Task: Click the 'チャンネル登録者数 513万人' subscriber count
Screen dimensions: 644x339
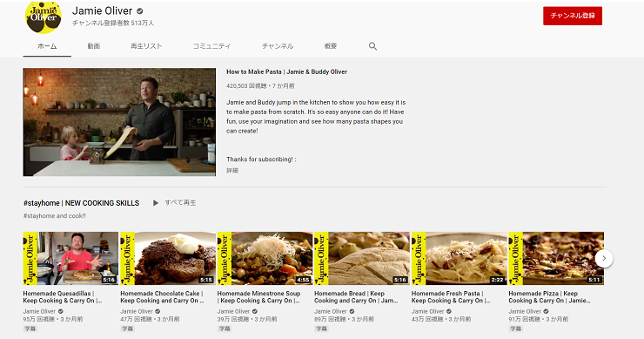Action: (113, 23)
